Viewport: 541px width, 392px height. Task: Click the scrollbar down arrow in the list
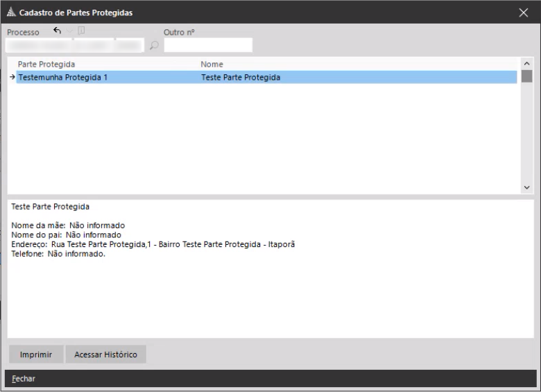(x=526, y=187)
